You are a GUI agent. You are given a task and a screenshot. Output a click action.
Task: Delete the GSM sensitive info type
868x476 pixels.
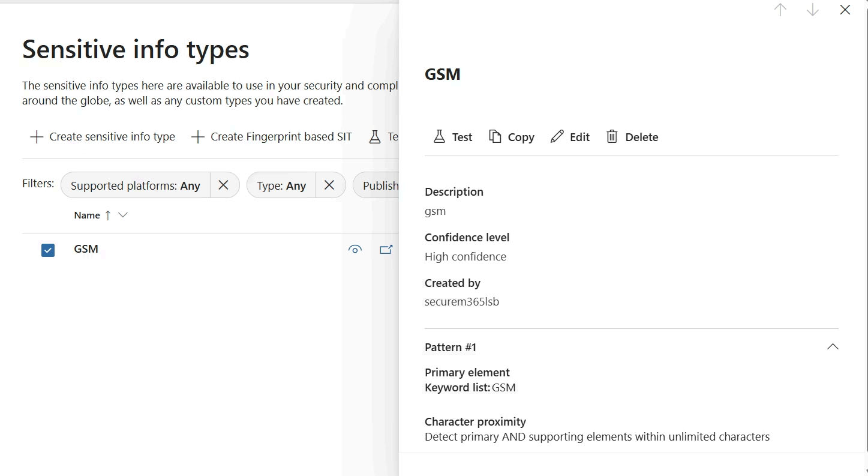(x=632, y=137)
